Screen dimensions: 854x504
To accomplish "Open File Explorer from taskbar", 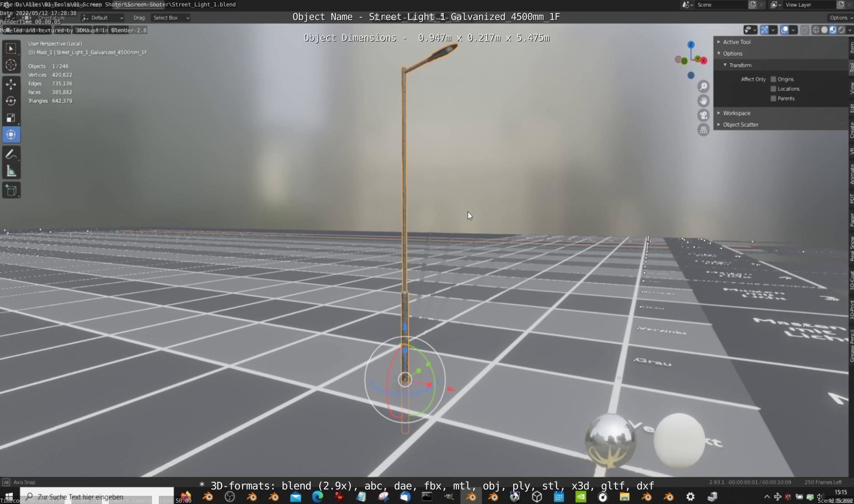I will tap(624, 497).
